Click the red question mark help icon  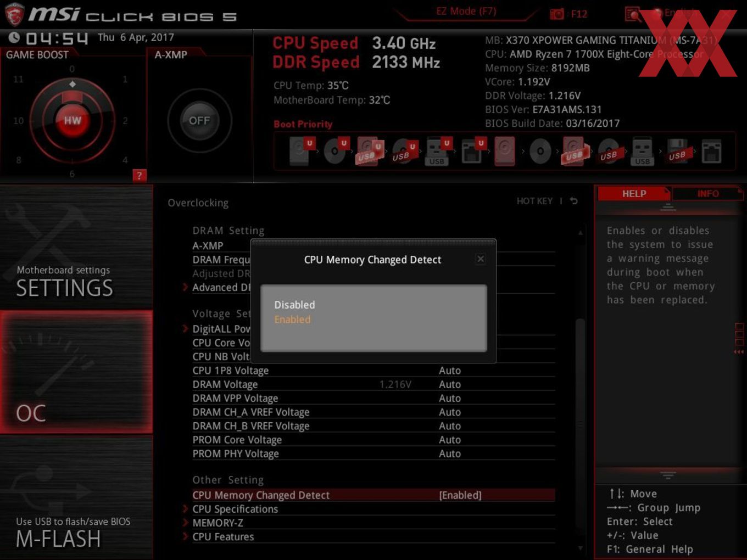point(140,175)
